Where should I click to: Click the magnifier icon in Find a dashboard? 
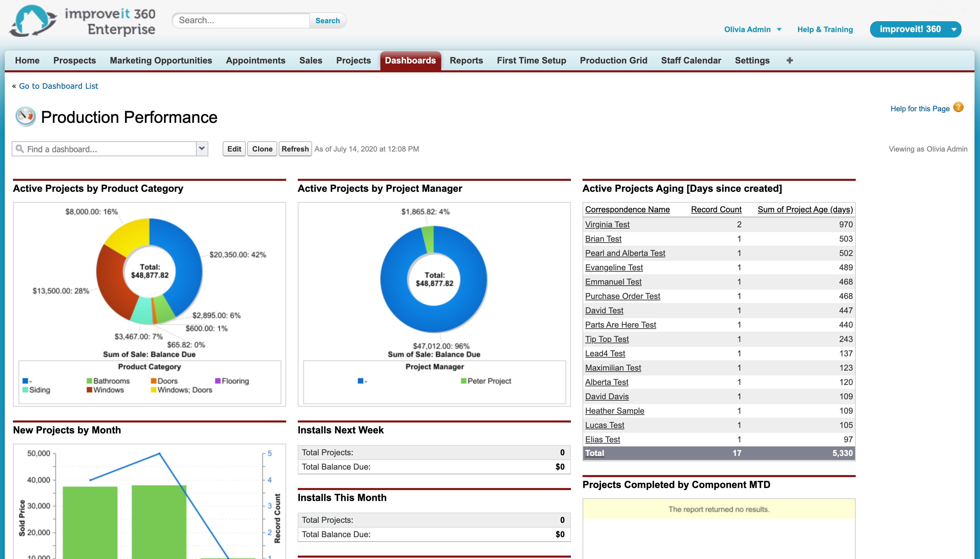tap(19, 148)
